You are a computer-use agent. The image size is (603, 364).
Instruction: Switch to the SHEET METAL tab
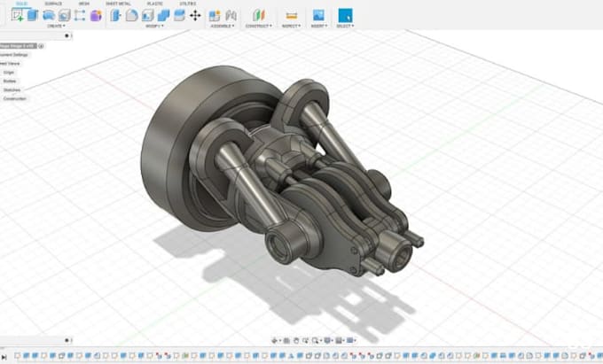(119, 4)
